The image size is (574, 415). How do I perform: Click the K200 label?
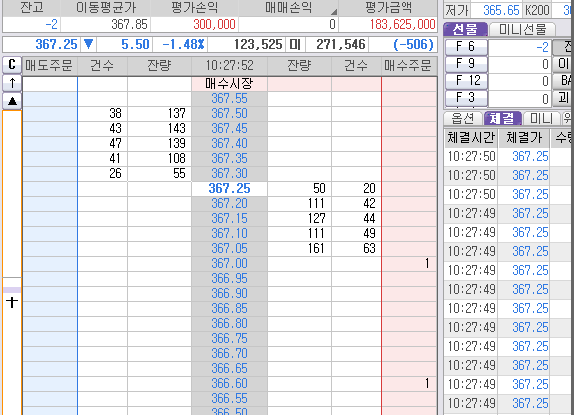[537, 10]
